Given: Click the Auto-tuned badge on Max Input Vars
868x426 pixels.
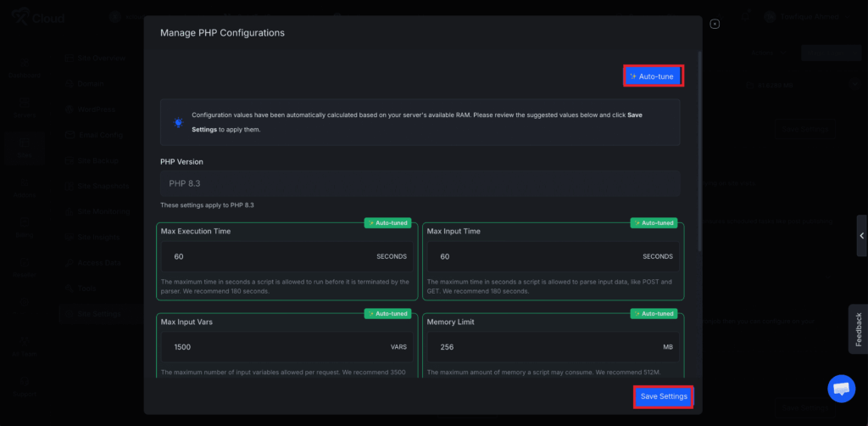Looking at the screenshot, I should point(388,314).
